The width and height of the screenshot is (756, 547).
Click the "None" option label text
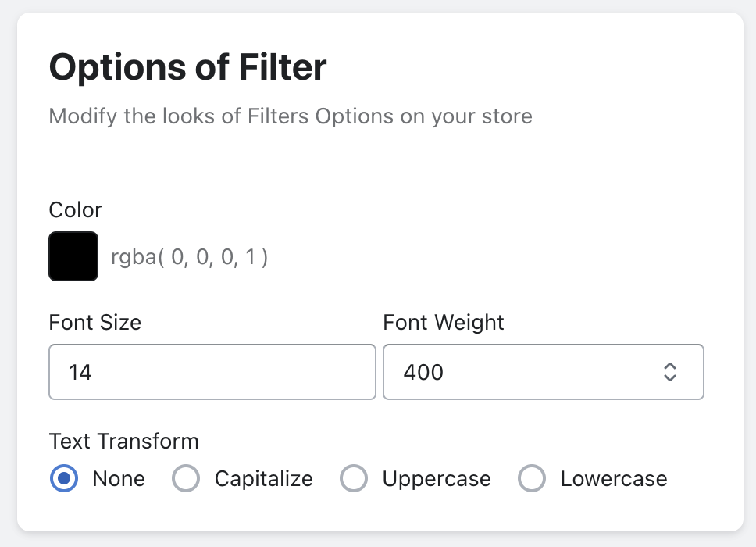119,478
